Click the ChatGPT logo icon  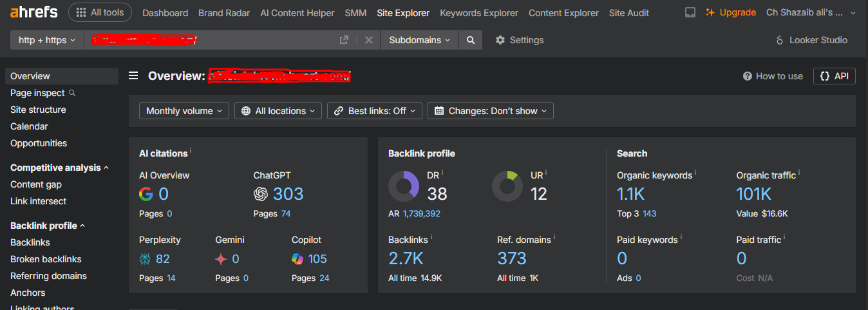pyautogui.click(x=261, y=194)
